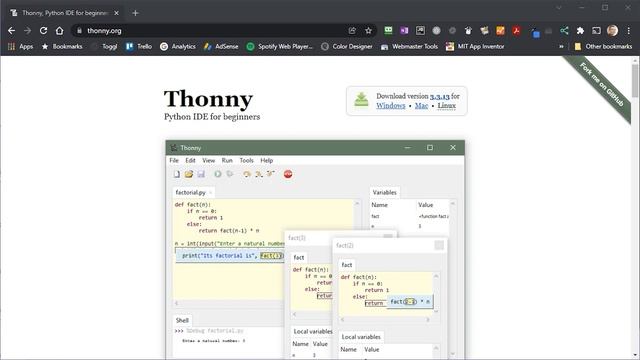Open the Extensions puzzle-piece menu

pos(580,31)
